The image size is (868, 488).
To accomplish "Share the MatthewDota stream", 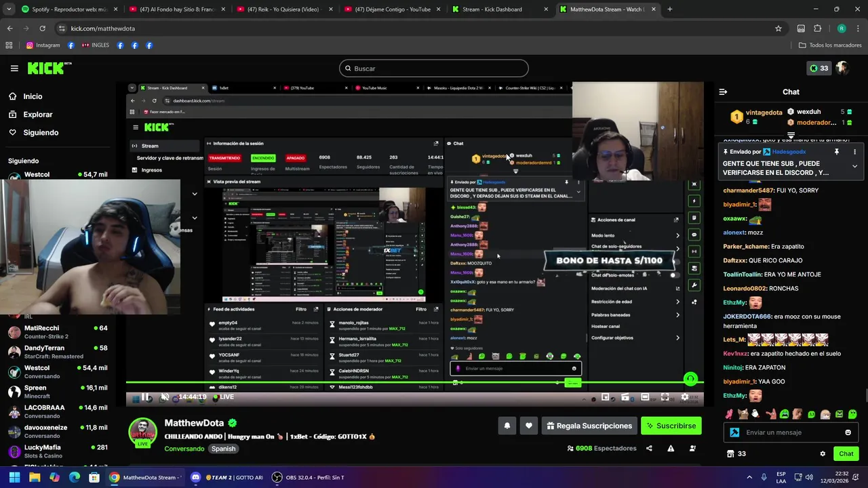I will click(649, 448).
